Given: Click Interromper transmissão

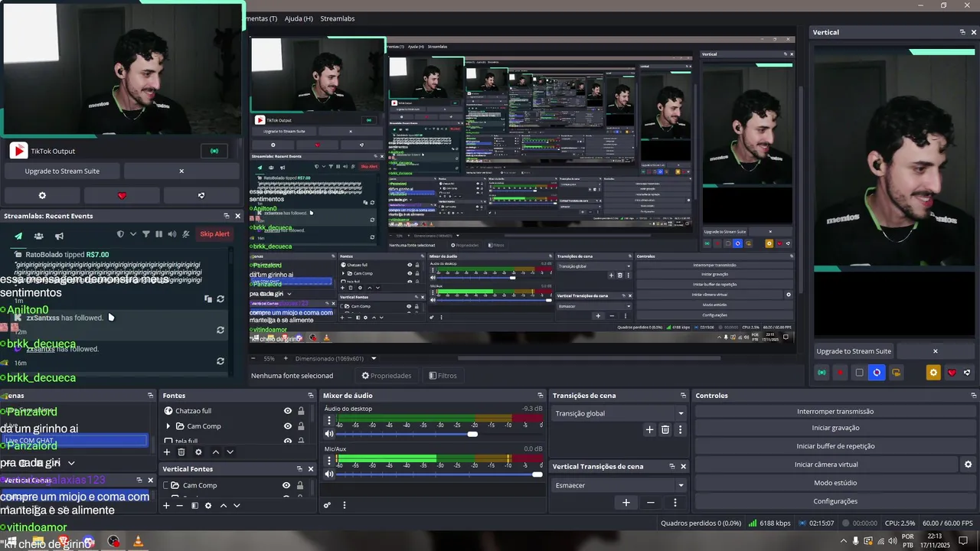Looking at the screenshot, I should (835, 411).
